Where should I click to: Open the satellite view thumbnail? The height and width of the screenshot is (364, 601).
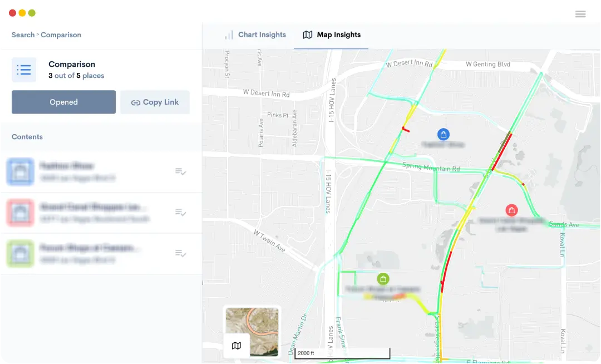252,332
